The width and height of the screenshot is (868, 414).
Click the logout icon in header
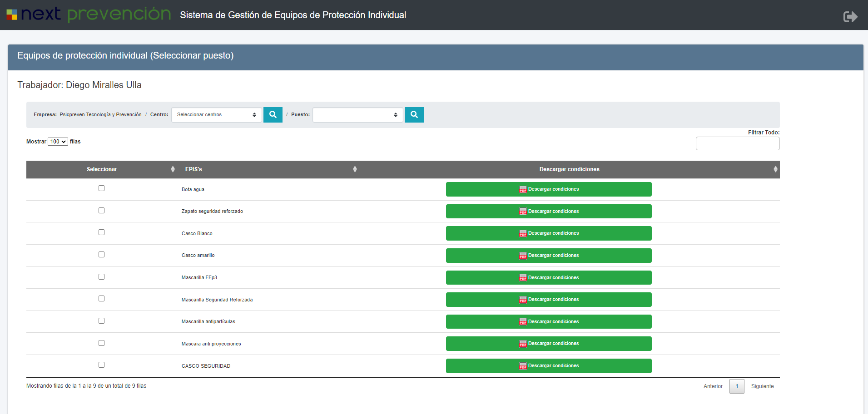pos(850,17)
